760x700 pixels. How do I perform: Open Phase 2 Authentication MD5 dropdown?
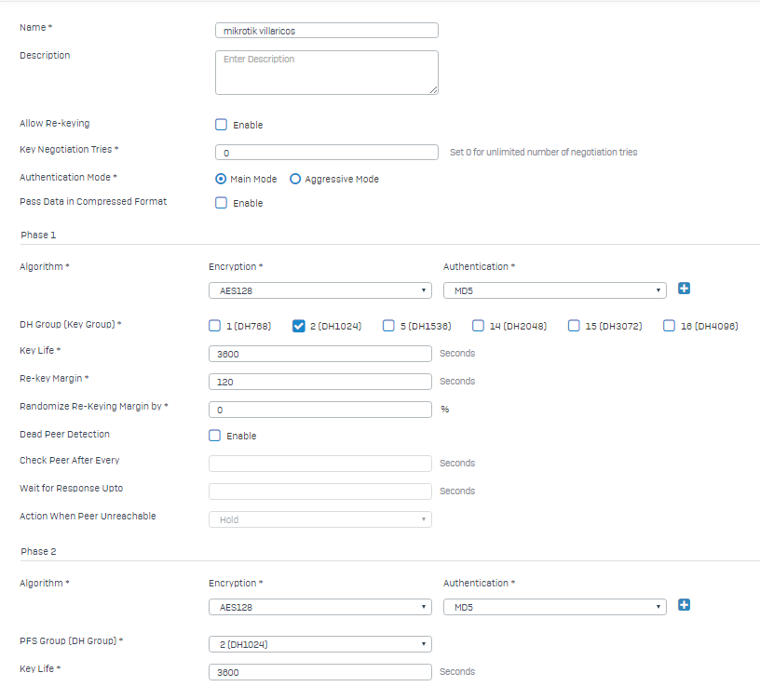click(x=555, y=607)
